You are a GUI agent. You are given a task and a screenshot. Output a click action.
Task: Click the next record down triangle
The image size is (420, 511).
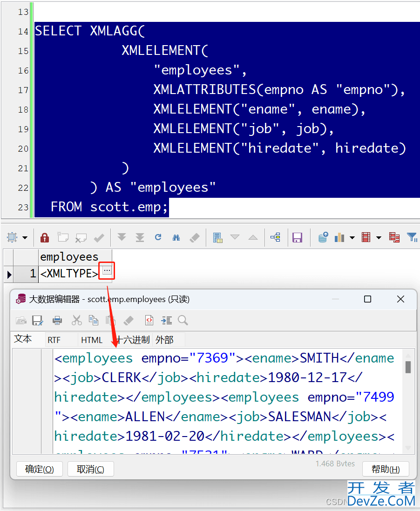(x=235, y=237)
